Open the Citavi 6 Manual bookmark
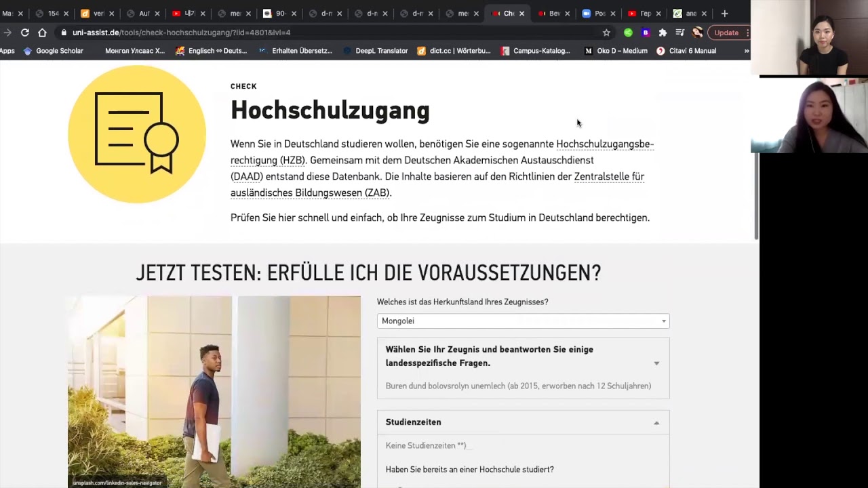The height and width of the screenshot is (488, 868). tap(686, 51)
